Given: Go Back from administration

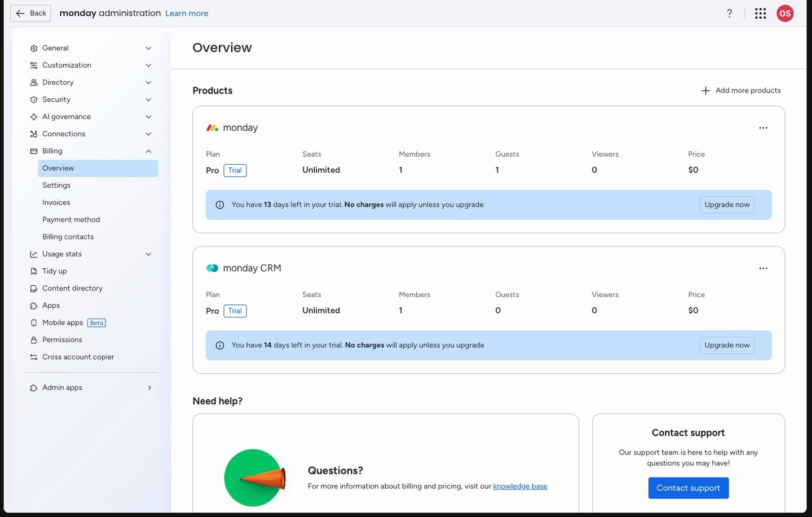Looking at the screenshot, I should pyautogui.click(x=30, y=14).
